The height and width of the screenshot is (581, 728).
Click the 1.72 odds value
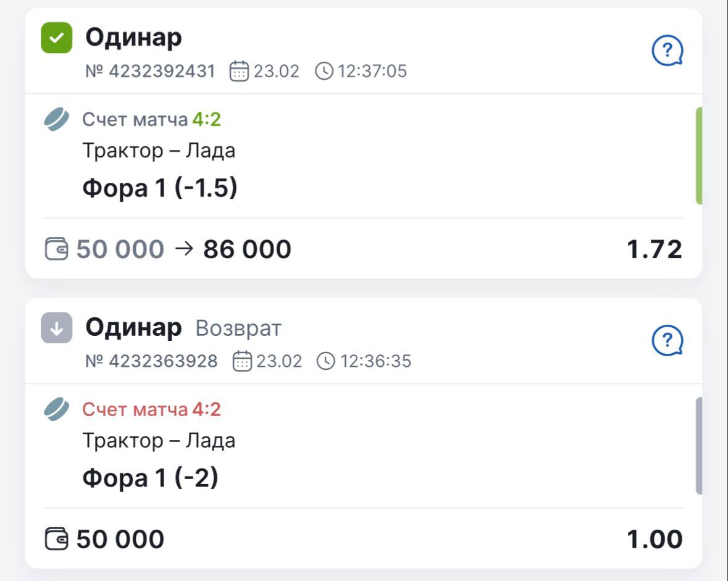click(654, 249)
